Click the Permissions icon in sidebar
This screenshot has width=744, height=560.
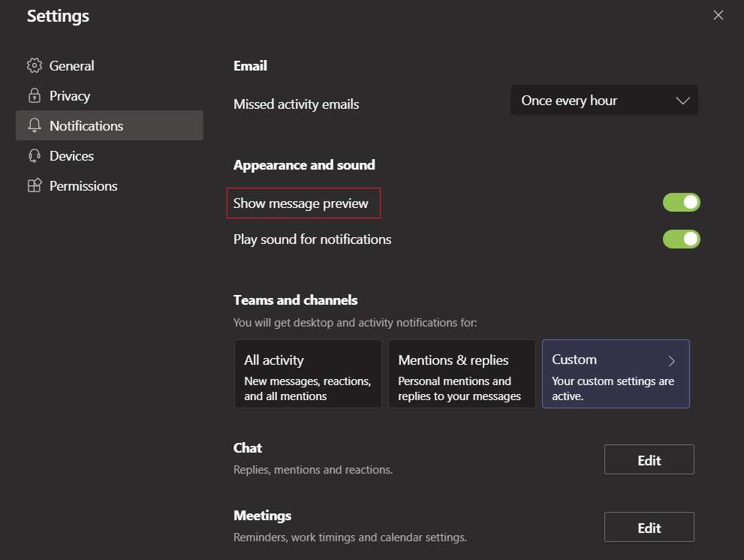34,186
